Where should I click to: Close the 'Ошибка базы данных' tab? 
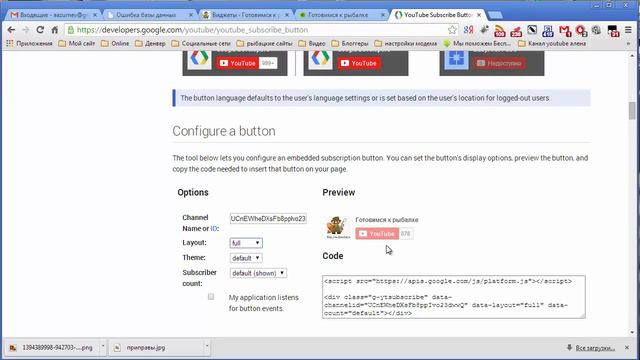tap(191, 15)
